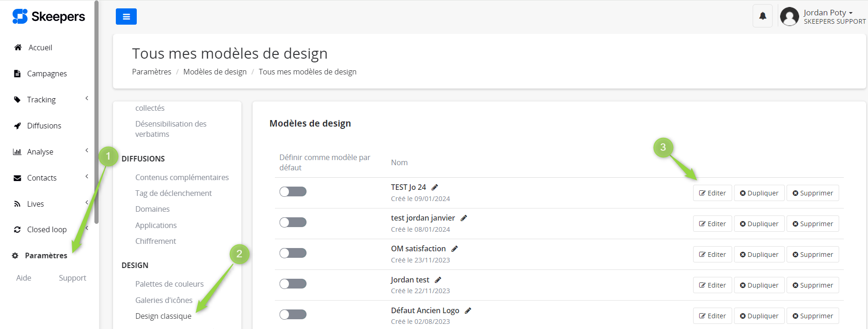868x329 pixels.
Task: Click the Skeepers logo
Action: point(49,17)
